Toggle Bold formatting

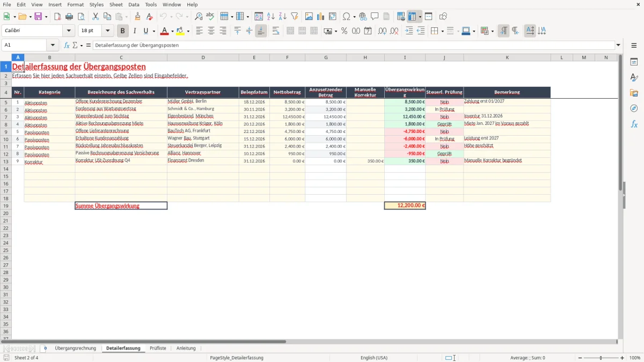(123, 31)
